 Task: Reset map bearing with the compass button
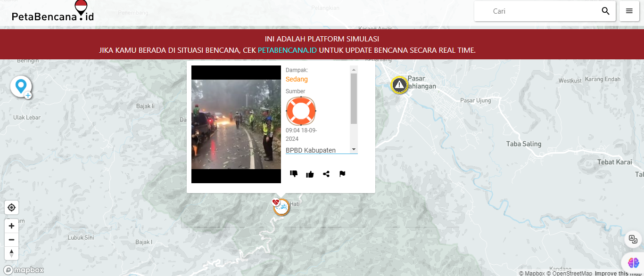[x=12, y=253]
